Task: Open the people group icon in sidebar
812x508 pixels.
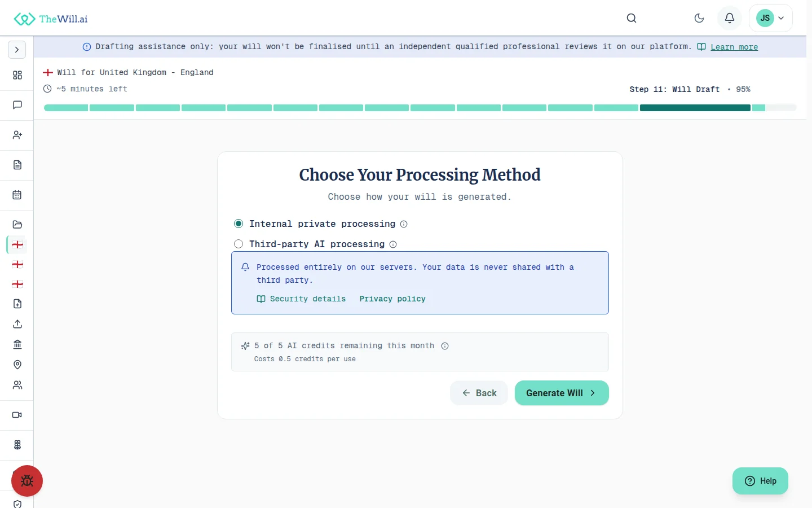Action: click(x=17, y=385)
